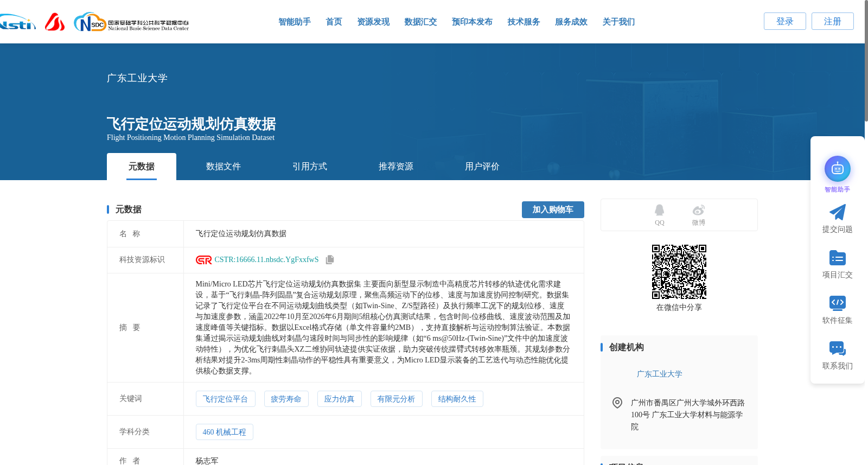Open the 关于我们 menu item

pyautogui.click(x=618, y=22)
